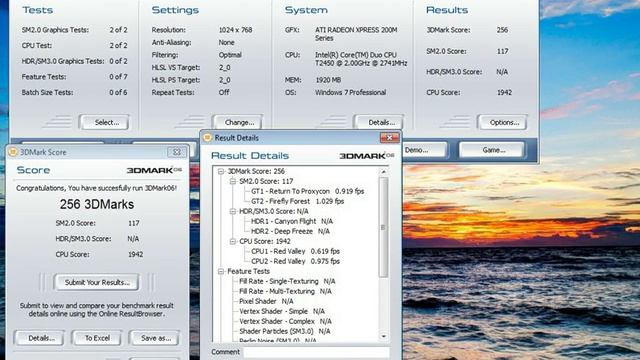Click the 256 3DMarks score text
This screenshot has width=640, height=360.
click(x=97, y=204)
